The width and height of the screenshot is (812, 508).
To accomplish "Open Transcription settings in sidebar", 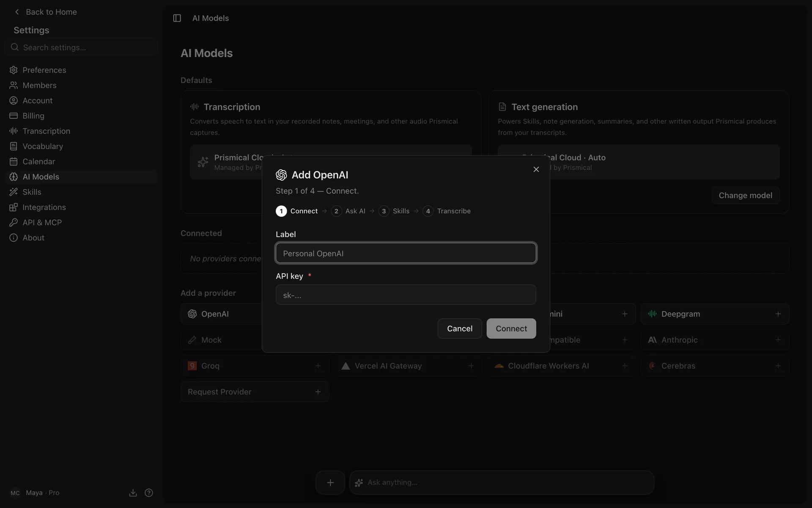I will pos(82,131).
